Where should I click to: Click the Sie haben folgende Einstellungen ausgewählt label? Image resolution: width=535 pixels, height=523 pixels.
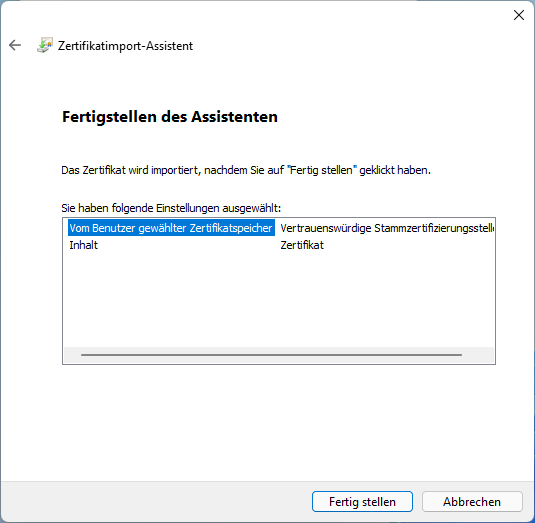pyautogui.click(x=171, y=208)
